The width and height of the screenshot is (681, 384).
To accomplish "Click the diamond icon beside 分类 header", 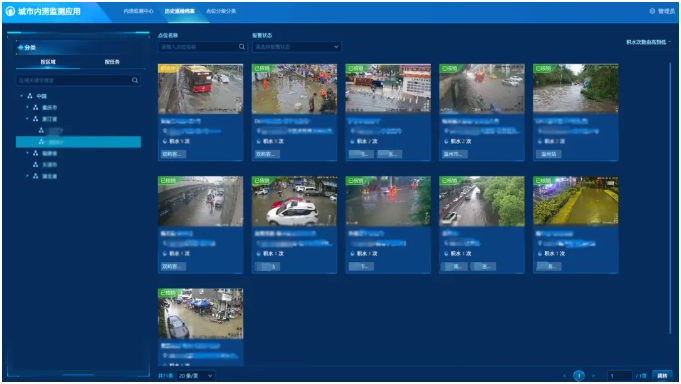I will coord(20,47).
